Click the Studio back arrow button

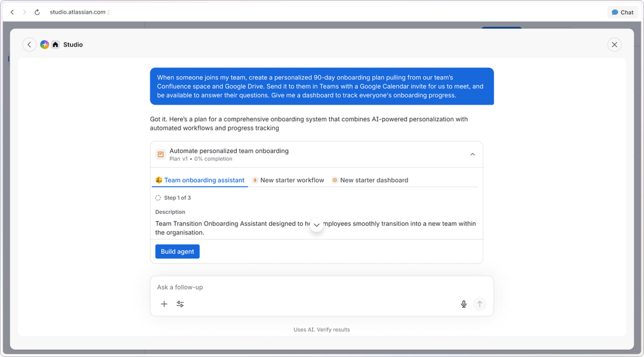[29, 45]
